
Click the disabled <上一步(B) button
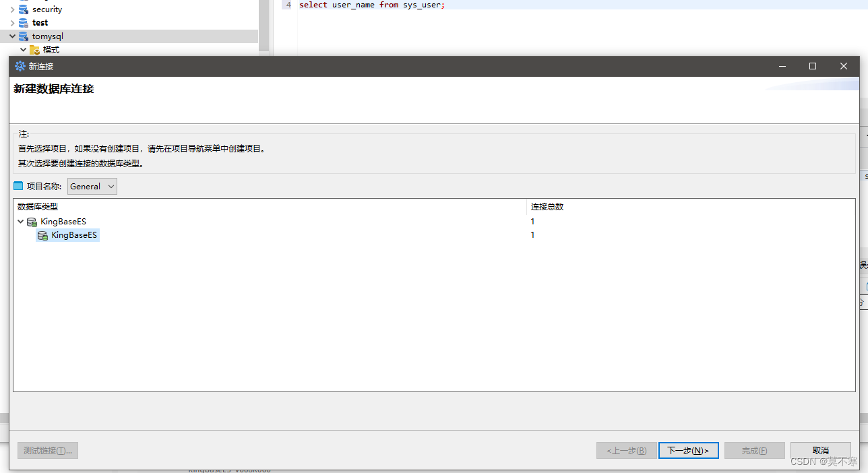(x=626, y=451)
